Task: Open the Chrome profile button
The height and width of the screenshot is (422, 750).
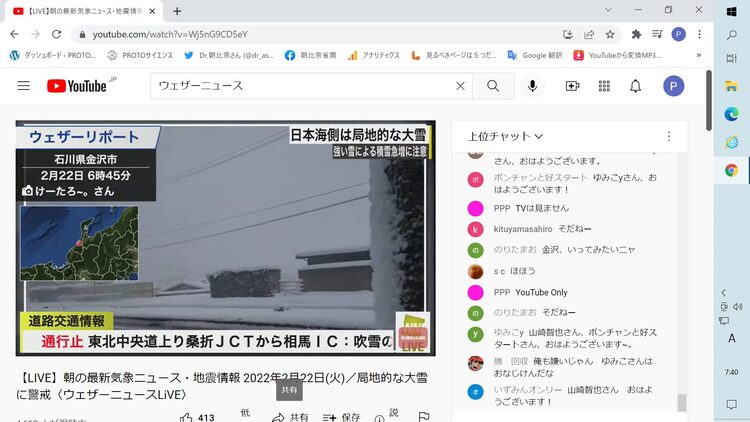Action: tap(678, 34)
